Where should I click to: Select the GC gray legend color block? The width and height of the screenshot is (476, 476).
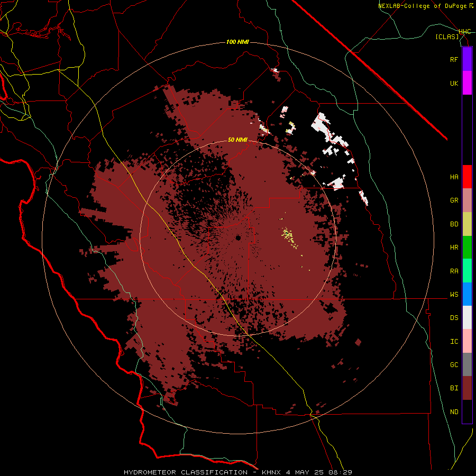click(467, 364)
